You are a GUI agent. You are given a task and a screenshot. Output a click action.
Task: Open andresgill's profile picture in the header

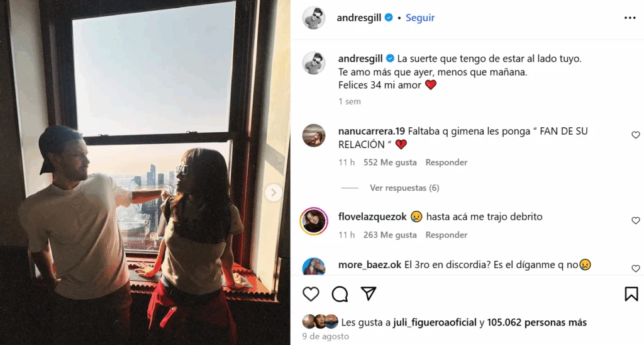(x=314, y=18)
